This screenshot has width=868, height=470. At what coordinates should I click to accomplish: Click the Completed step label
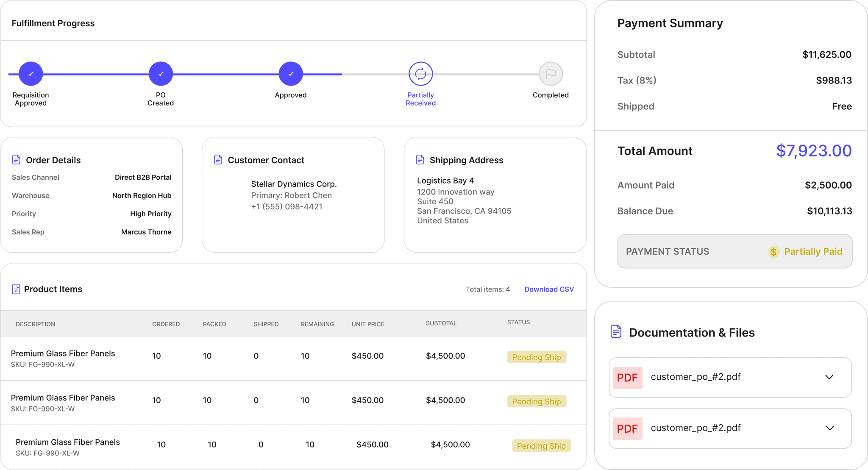[551, 95]
